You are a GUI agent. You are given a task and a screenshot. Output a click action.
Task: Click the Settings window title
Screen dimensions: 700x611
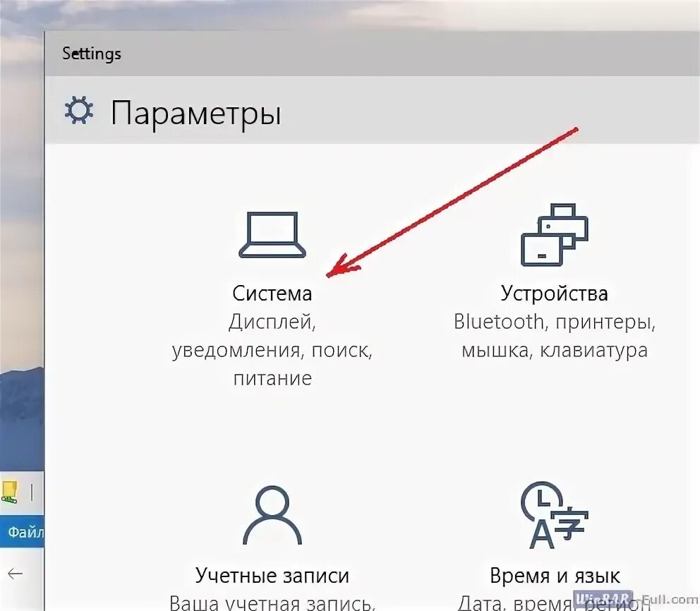[x=92, y=54]
